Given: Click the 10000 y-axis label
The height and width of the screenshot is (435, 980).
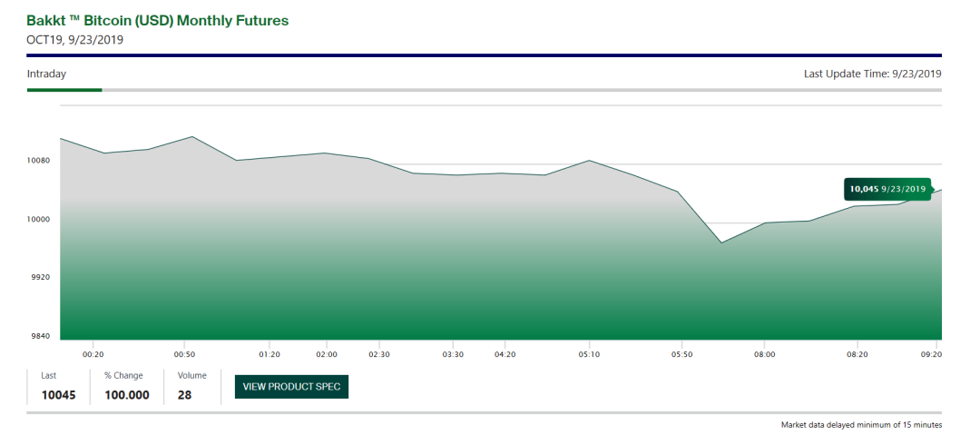Looking at the screenshot, I should click(x=37, y=219).
